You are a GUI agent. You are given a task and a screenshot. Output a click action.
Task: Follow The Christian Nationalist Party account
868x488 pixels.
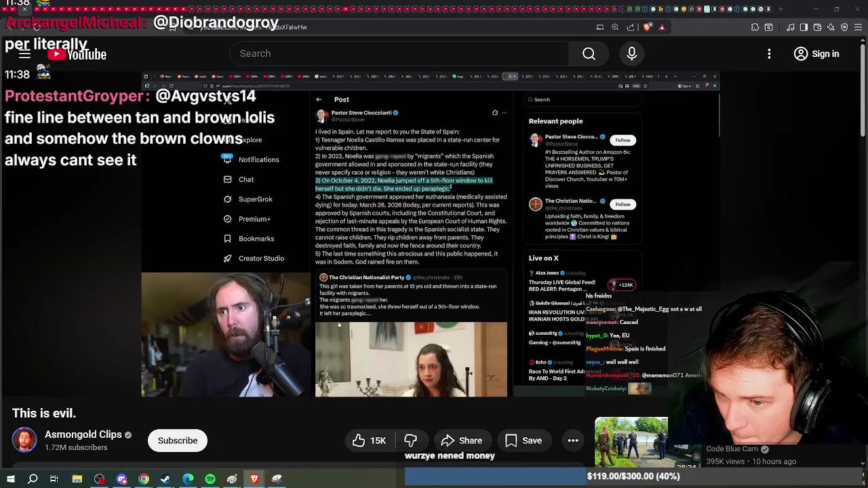coord(623,203)
